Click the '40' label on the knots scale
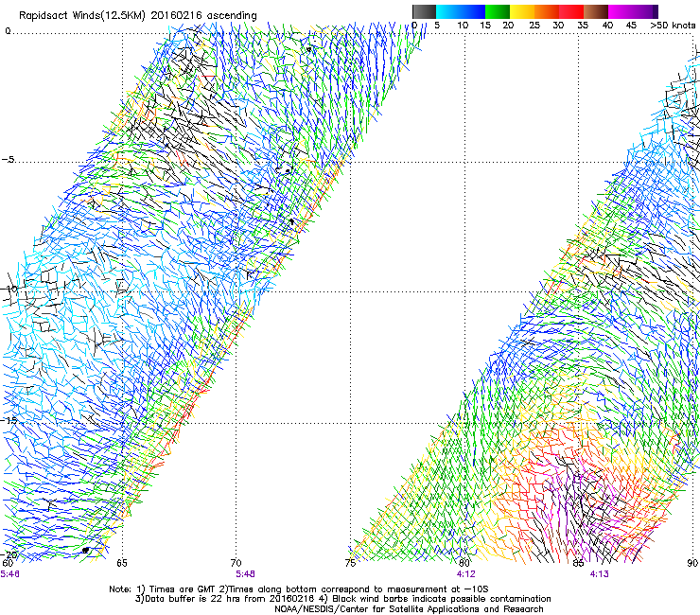 607,26
